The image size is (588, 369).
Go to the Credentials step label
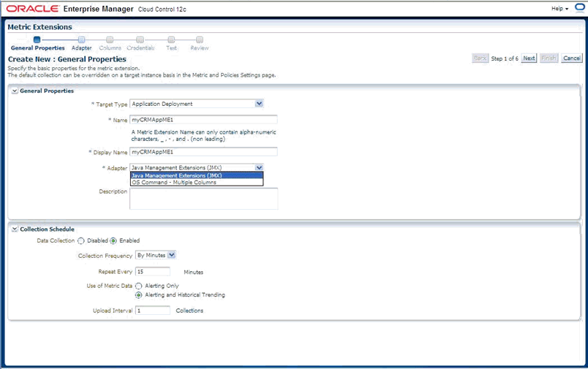140,48
